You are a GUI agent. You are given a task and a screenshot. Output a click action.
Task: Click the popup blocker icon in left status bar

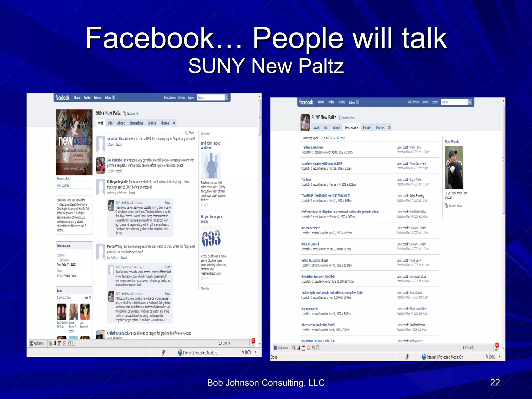coord(164,353)
